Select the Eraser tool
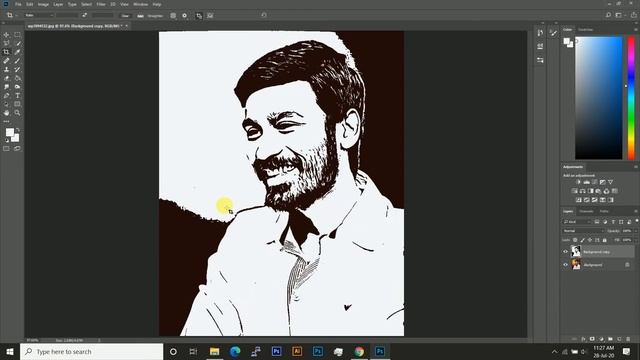Screen dimensions: 640x360 pos(7,78)
